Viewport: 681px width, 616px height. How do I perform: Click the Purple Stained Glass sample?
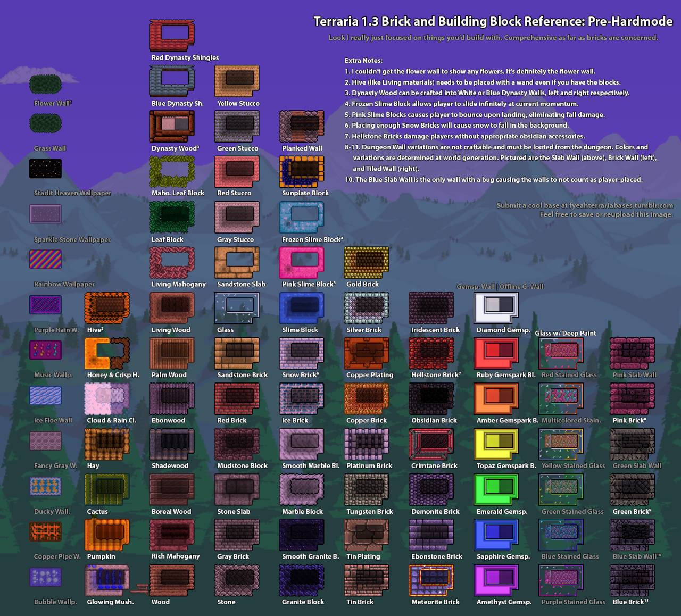click(x=561, y=580)
